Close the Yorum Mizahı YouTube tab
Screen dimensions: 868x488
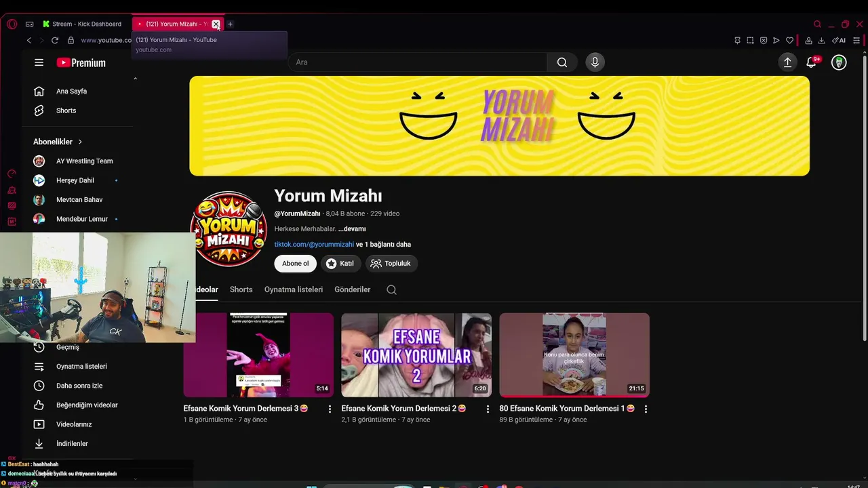tap(216, 24)
